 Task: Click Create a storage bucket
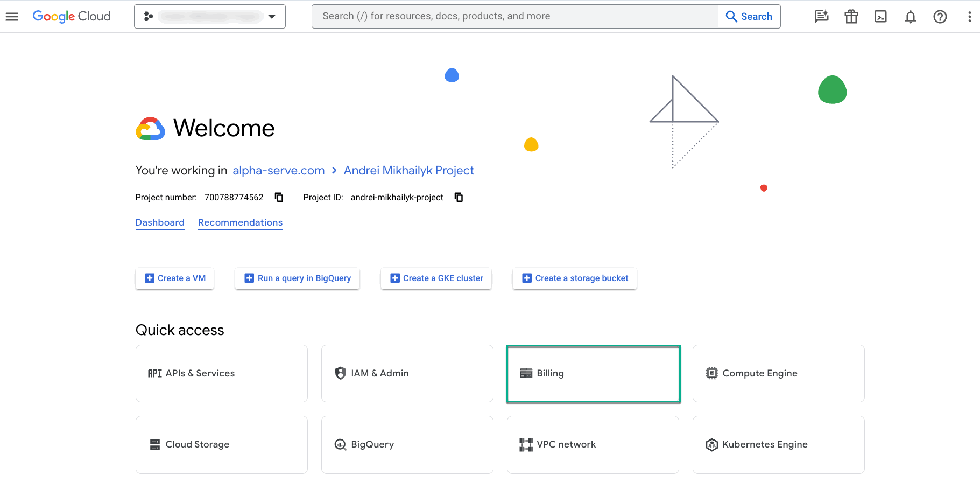pyautogui.click(x=574, y=278)
